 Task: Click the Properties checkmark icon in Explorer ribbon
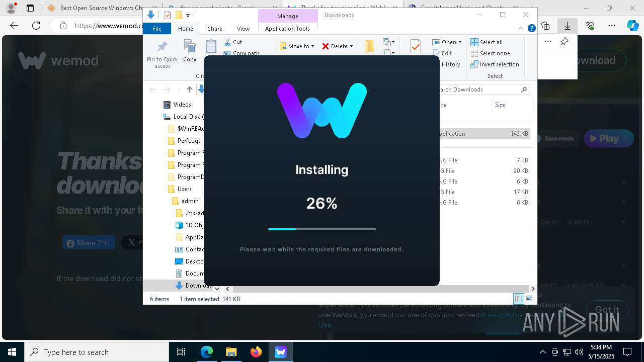click(x=416, y=47)
